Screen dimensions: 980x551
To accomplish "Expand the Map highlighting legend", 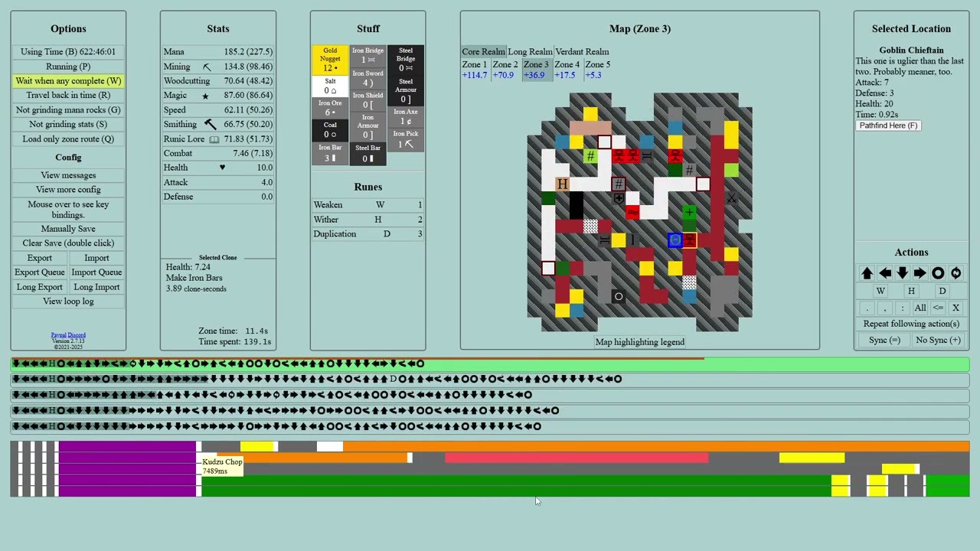I will pos(640,342).
